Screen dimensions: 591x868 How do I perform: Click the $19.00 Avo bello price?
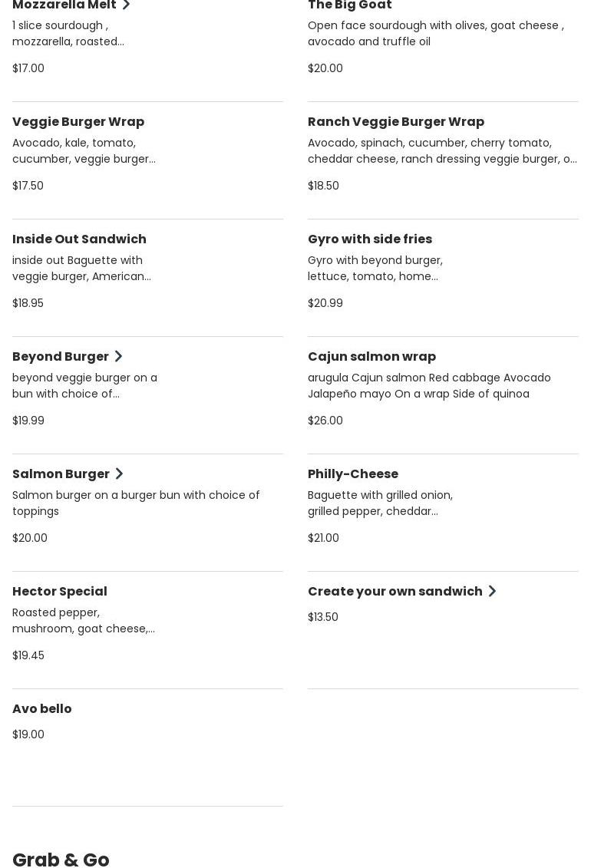pos(28,734)
